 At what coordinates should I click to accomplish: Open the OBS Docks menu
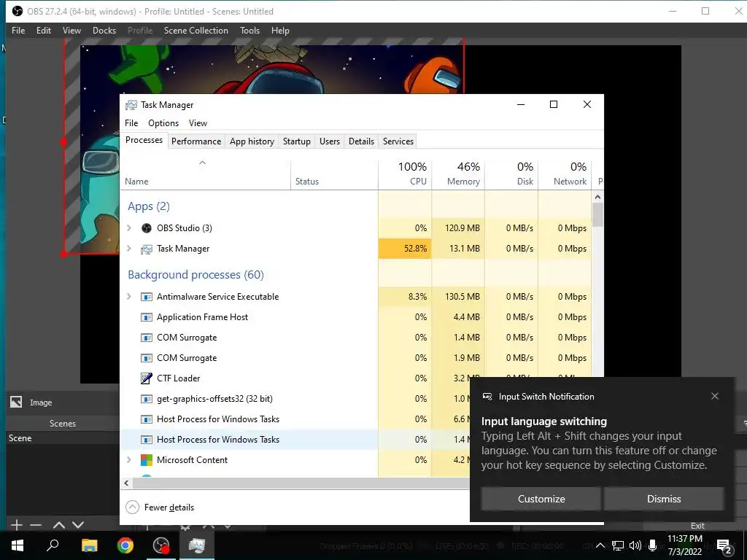tap(104, 31)
